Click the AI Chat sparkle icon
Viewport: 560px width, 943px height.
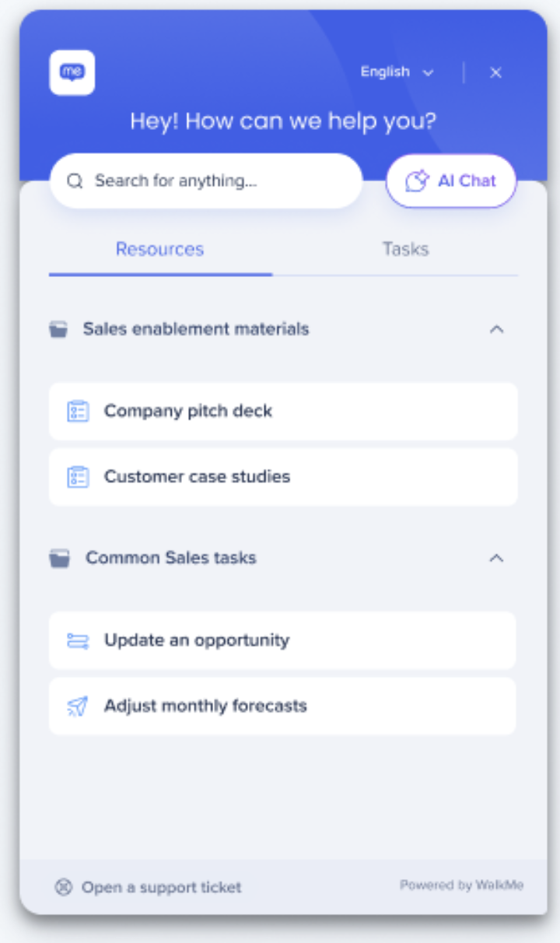[417, 181]
